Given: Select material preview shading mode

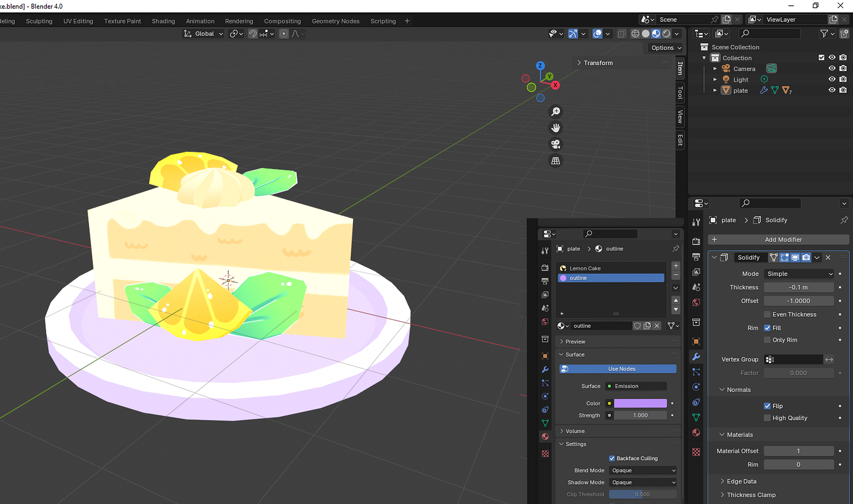Looking at the screenshot, I should coord(656,34).
